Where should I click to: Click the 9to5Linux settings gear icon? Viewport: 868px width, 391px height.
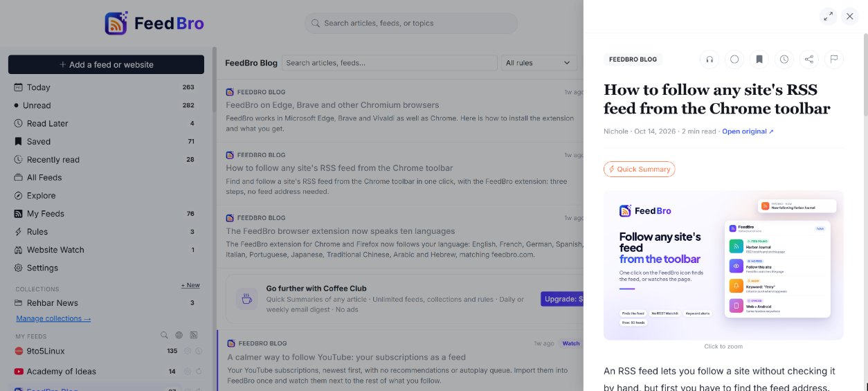click(x=187, y=351)
